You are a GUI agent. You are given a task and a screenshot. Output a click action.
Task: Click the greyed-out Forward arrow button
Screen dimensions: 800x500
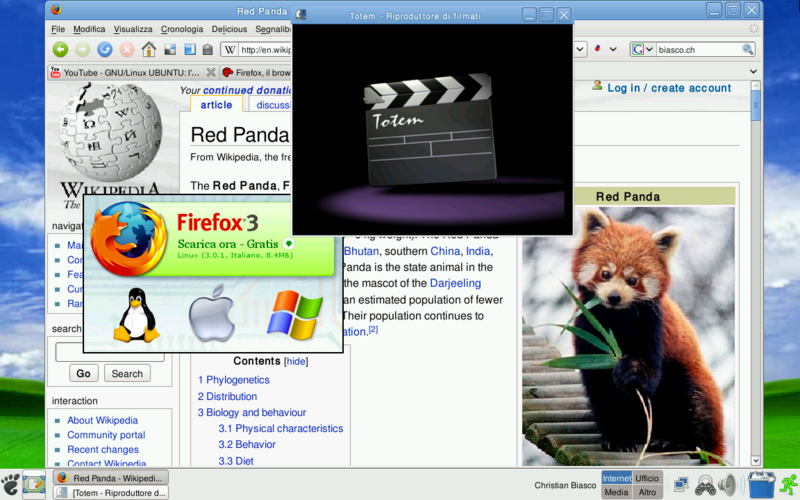tap(82, 49)
